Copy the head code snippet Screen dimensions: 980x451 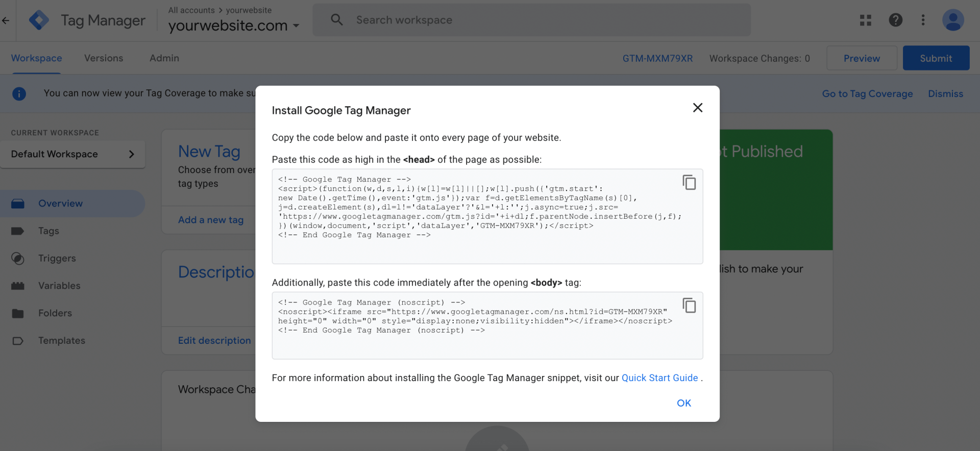(689, 182)
